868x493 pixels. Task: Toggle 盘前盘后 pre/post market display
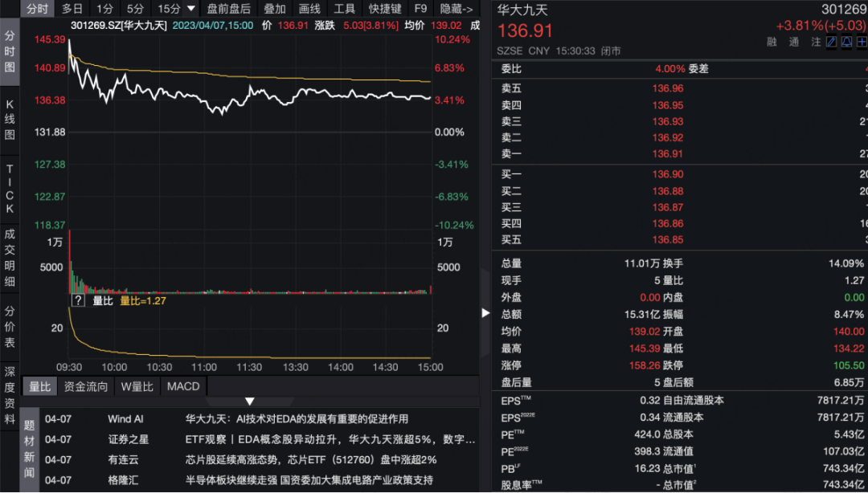[x=228, y=8]
